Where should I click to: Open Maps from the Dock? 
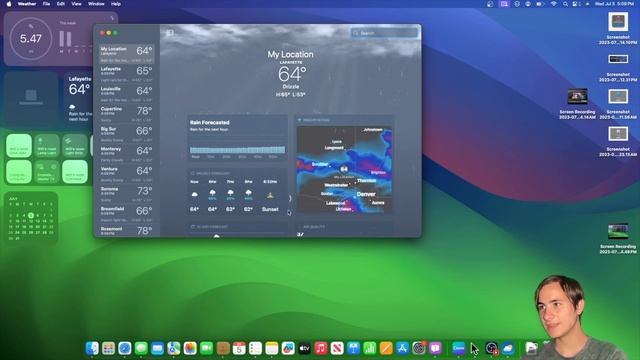click(x=174, y=348)
